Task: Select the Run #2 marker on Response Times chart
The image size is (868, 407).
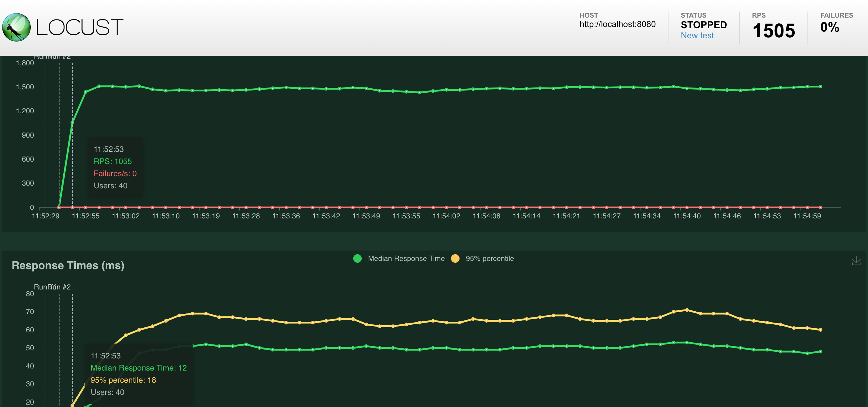Action: (60, 287)
